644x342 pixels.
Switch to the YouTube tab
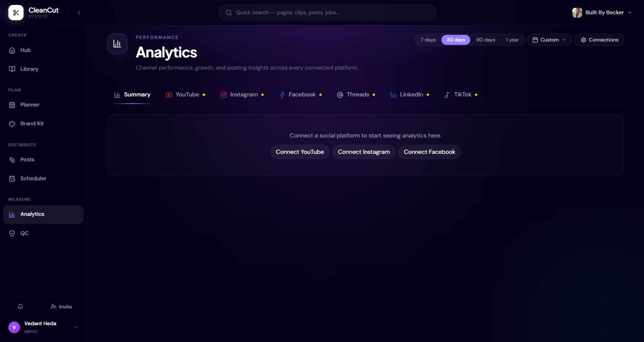pyautogui.click(x=185, y=95)
